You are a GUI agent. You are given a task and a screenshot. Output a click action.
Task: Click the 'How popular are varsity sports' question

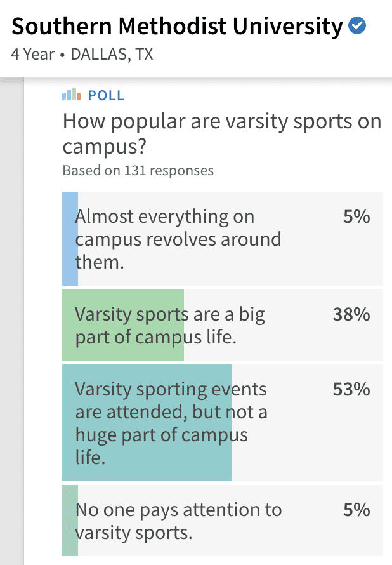(222, 134)
